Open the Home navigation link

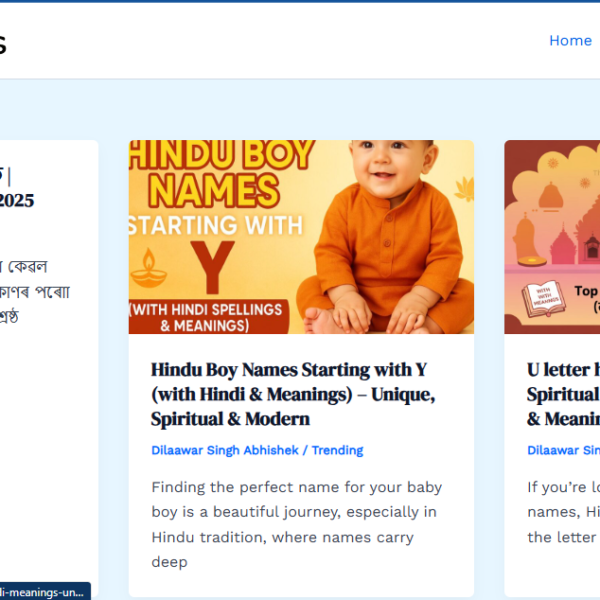click(x=570, y=41)
